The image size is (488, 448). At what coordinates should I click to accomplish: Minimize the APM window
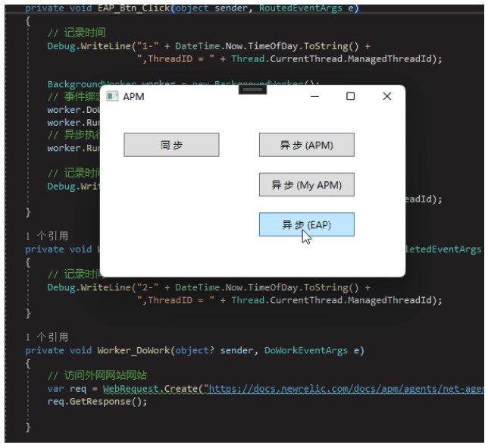314,96
